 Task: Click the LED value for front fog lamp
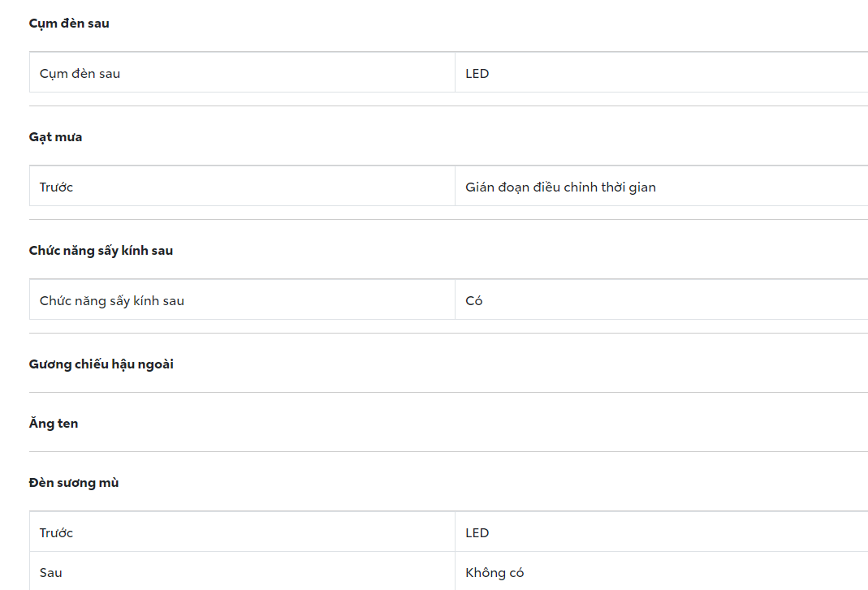point(477,533)
